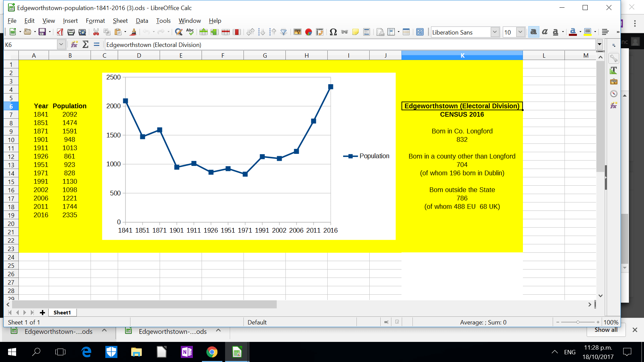Click the Sum sigma icon

click(x=86, y=45)
